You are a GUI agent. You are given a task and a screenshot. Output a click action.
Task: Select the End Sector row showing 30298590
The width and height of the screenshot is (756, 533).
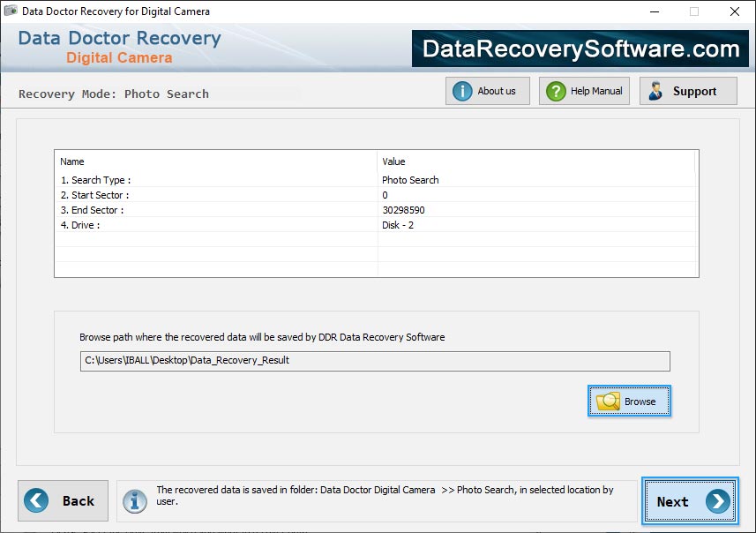pyautogui.click(x=221, y=210)
